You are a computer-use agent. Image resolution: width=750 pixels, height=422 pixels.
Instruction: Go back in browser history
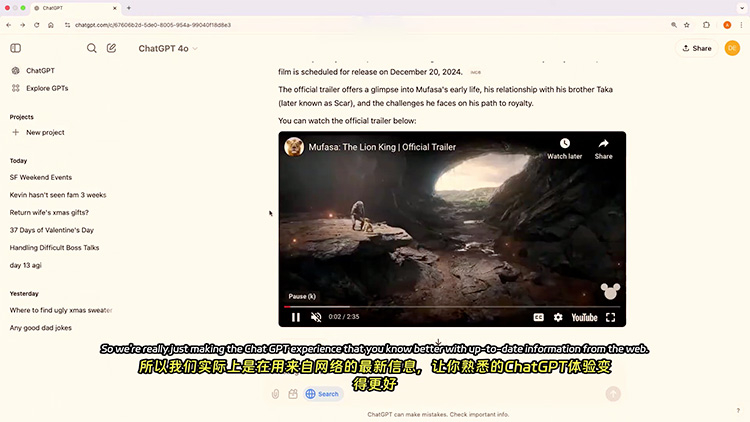pyautogui.click(x=9, y=25)
